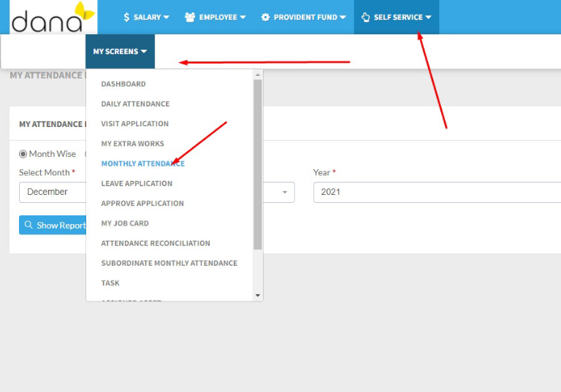Click the Employee caret arrow
The image size is (561, 392).
point(243,18)
